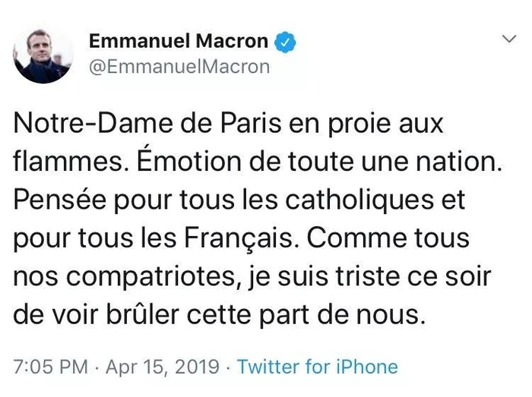Click the 7:05 PM timestamp
Screen dimensions: 532x397
(50, 367)
